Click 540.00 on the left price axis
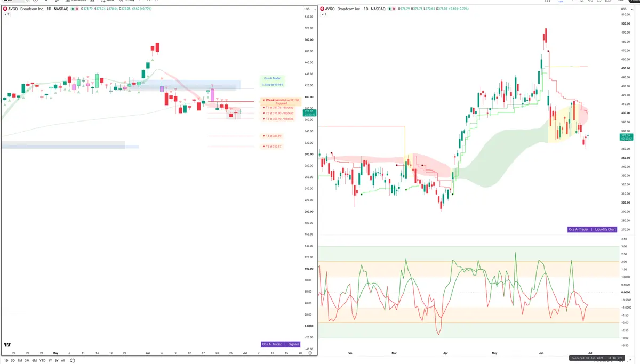This screenshot has height=364, width=640. click(x=308, y=17)
